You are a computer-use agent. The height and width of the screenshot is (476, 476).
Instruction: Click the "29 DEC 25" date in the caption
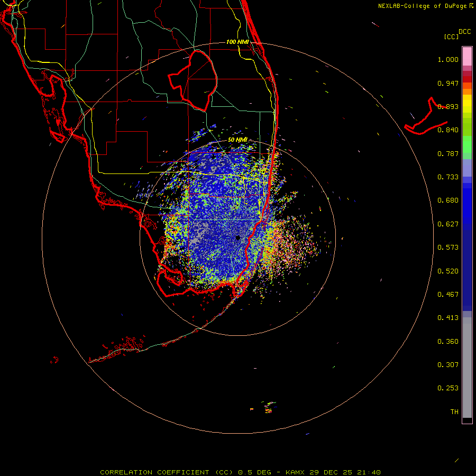click(x=331, y=472)
